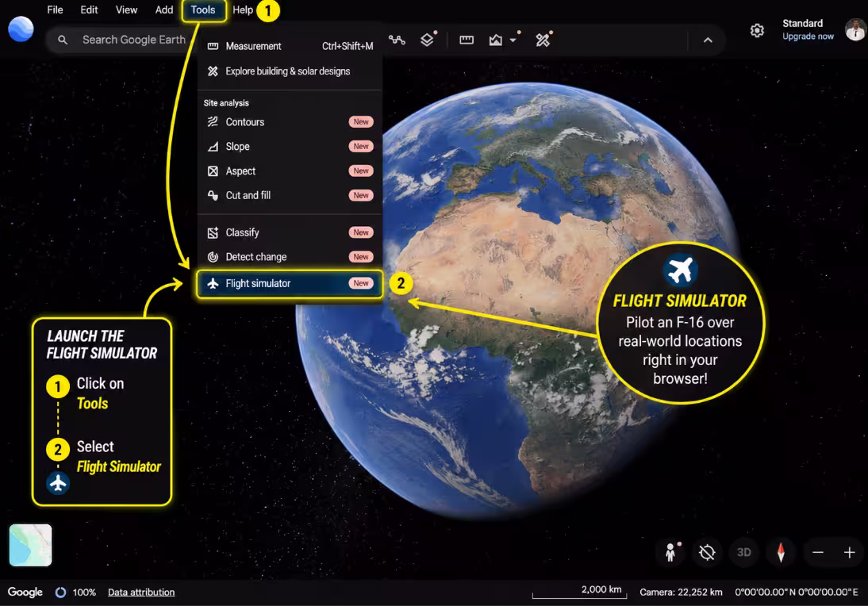This screenshot has height=606, width=868.
Task: Click the Contours icon in menu
Action: [213, 121]
